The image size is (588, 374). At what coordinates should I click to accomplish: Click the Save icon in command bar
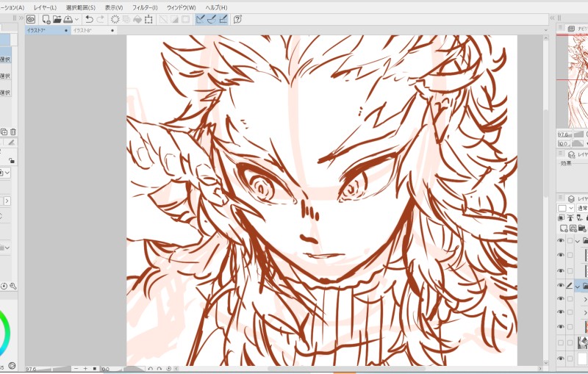[x=68, y=19]
